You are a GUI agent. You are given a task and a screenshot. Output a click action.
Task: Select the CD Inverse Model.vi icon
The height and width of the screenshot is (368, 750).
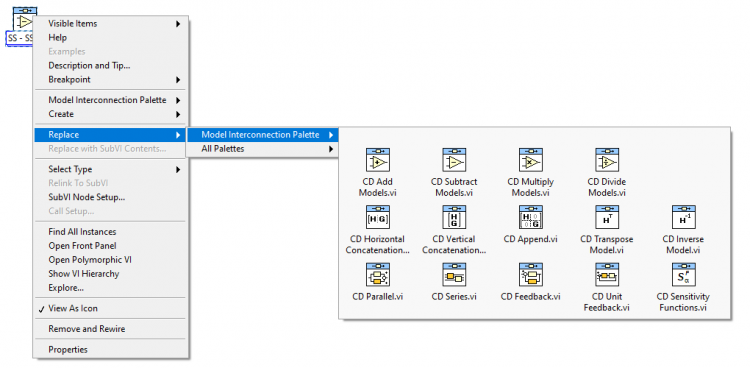point(684,217)
